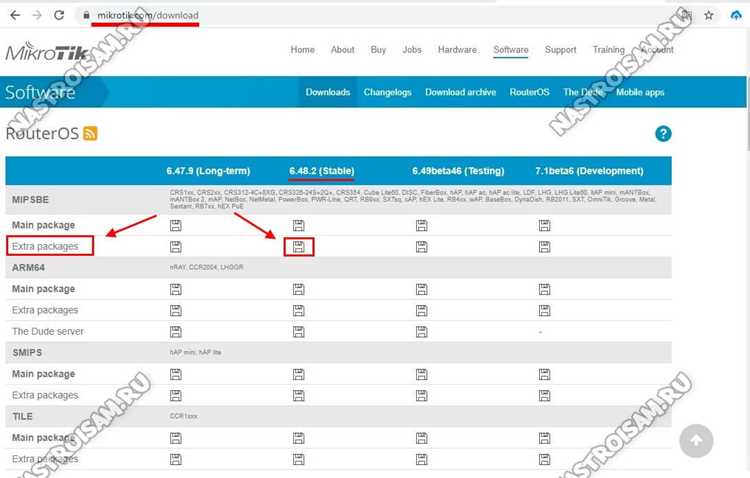Screen dimensions: 750x478
Task: Open the RouterOS RSS feed icon
Action: coord(90,133)
